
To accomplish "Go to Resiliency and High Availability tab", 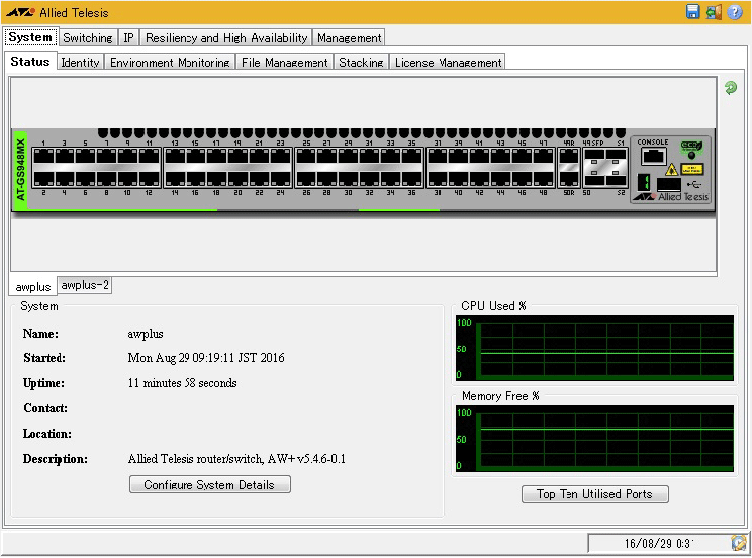I will (x=226, y=37).
